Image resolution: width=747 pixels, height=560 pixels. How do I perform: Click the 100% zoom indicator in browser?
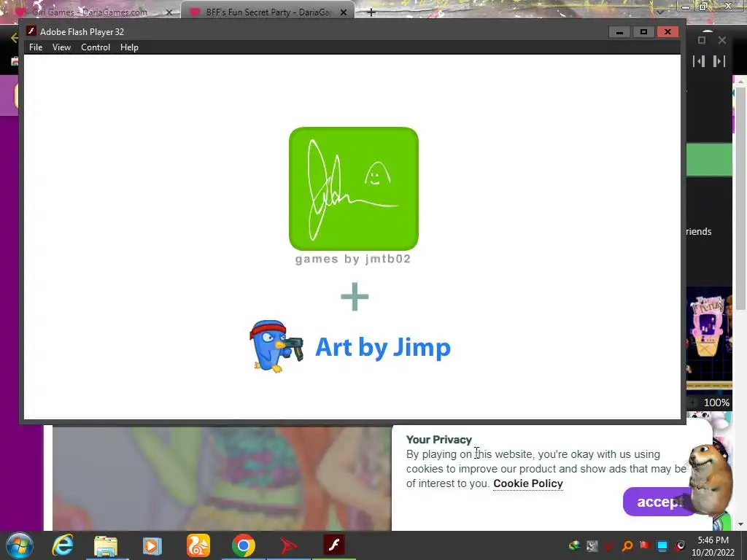pyautogui.click(x=716, y=402)
